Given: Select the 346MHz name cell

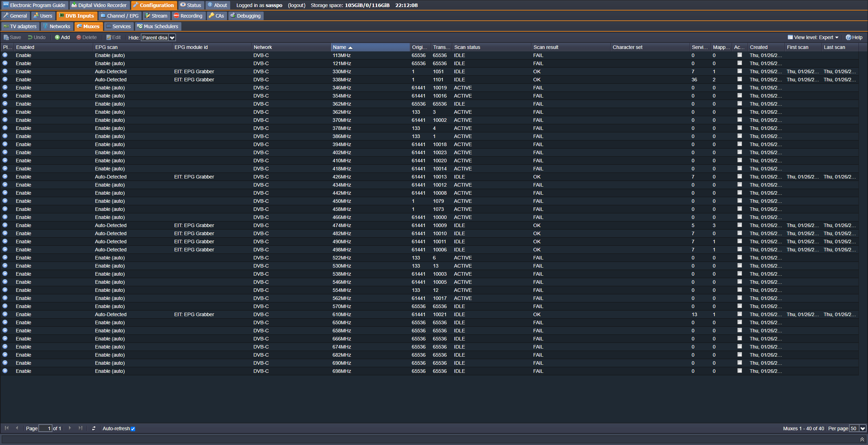Looking at the screenshot, I should coord(370,88).
